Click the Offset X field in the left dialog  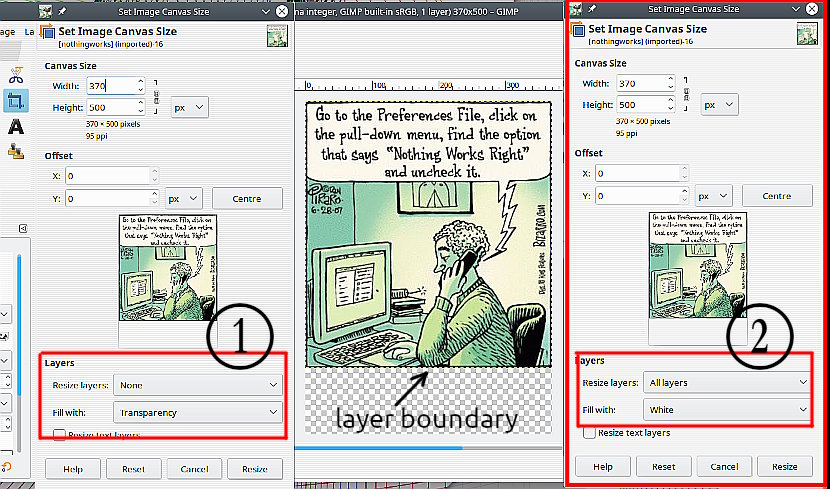pyautogui.click(x=108, y=176)
